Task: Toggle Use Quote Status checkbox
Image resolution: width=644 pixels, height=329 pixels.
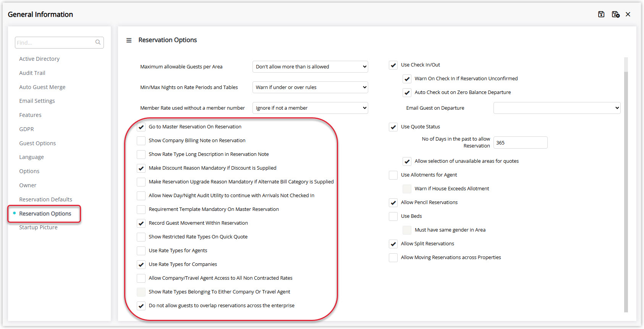Action: (x=393, y=127)
